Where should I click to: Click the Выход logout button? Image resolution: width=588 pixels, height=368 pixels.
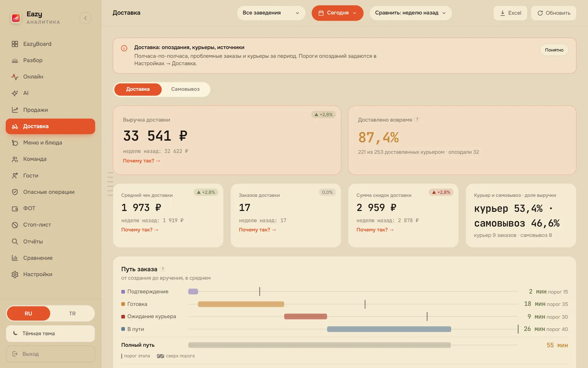coord(50,354)
